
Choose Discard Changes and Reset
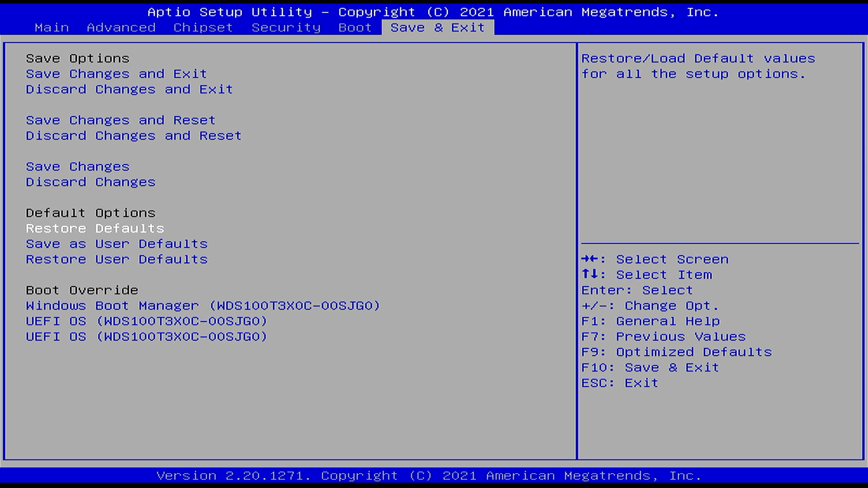[133, 136]
